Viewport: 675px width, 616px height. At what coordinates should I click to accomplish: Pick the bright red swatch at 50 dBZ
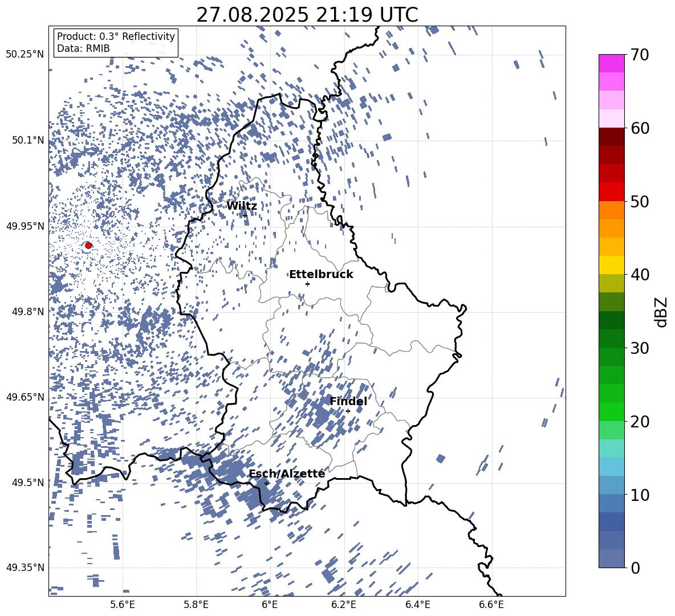click(611, 192)
